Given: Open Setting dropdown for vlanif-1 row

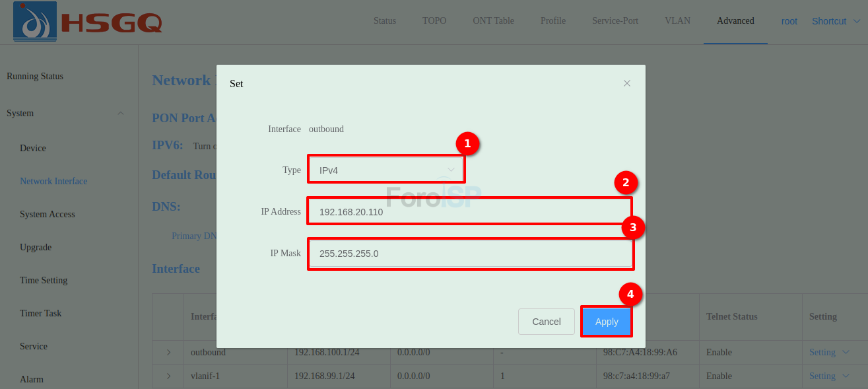Looking at the screenshot, I should [x=829, y=376].
